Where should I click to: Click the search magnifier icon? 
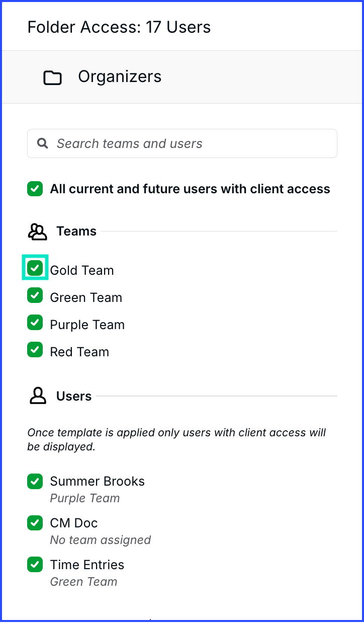click(x=43, y=143)
